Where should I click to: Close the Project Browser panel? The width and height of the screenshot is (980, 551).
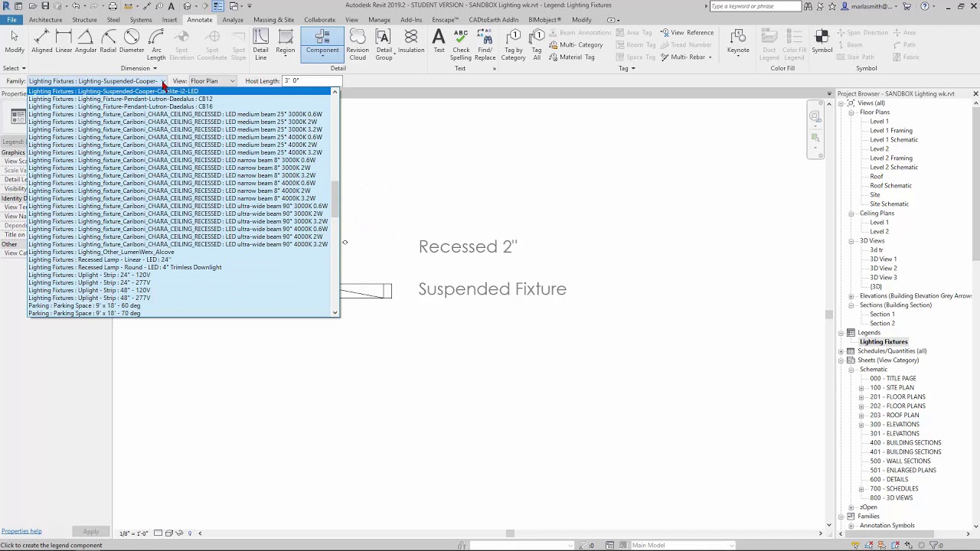[975, 93]
